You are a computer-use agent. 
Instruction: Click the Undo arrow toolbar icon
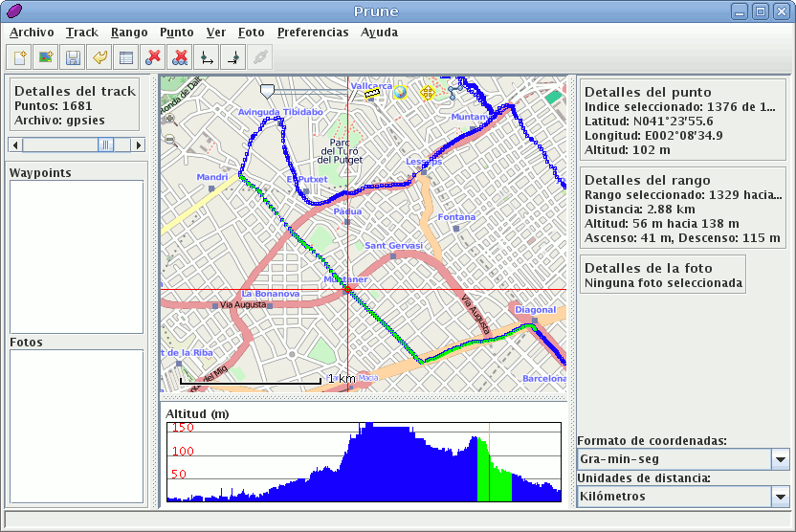99,57
